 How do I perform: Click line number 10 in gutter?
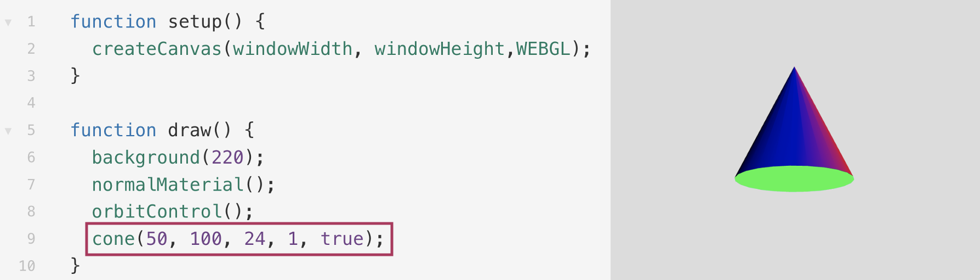coord(27,266)
